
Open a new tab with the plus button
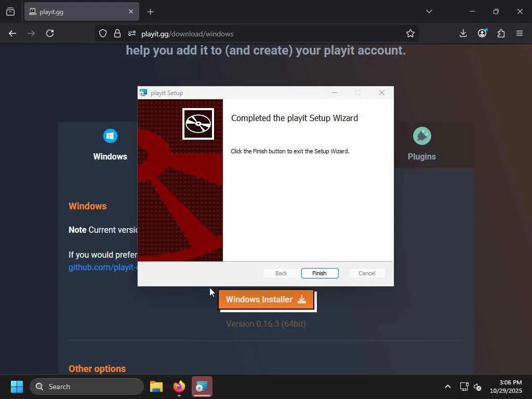click(x=151, y=12)
